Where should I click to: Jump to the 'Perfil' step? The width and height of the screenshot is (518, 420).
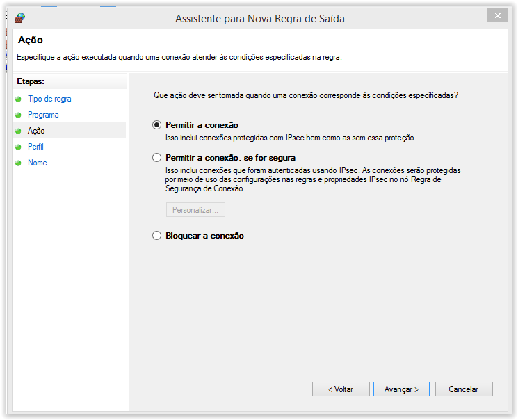click(x=35, y=147)
